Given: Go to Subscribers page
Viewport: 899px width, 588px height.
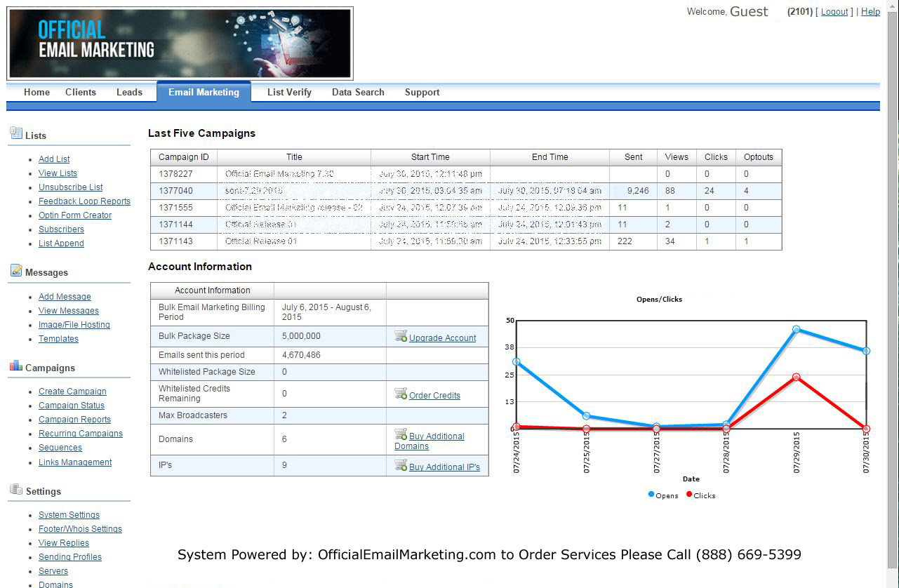Looking at the screenshot, I should tap(61, 229).
